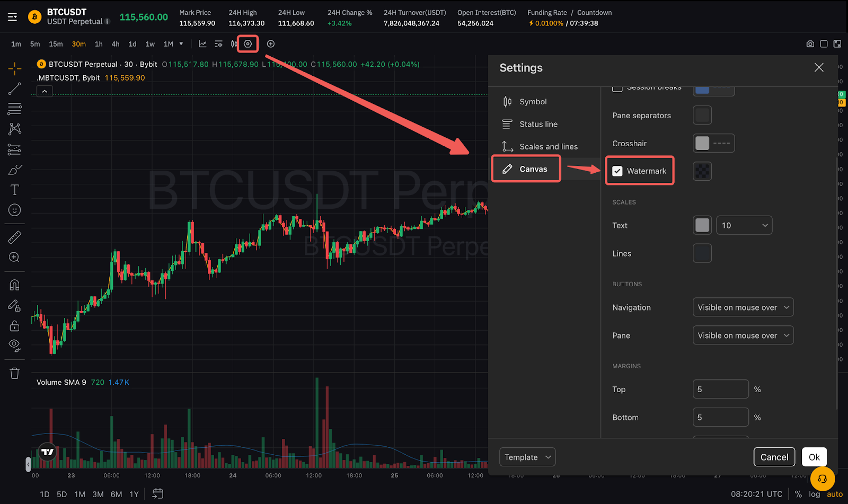Click the Top margin input field

(720, 390)
